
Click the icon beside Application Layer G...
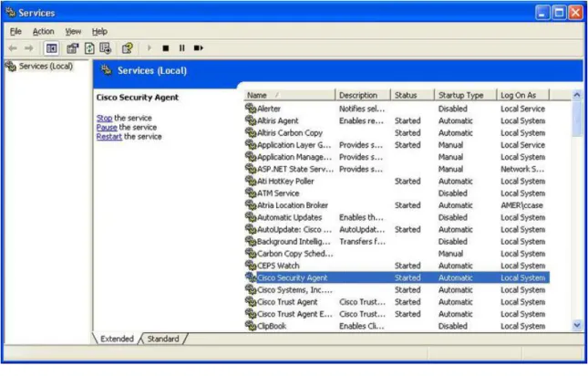[x=250, y=144]
